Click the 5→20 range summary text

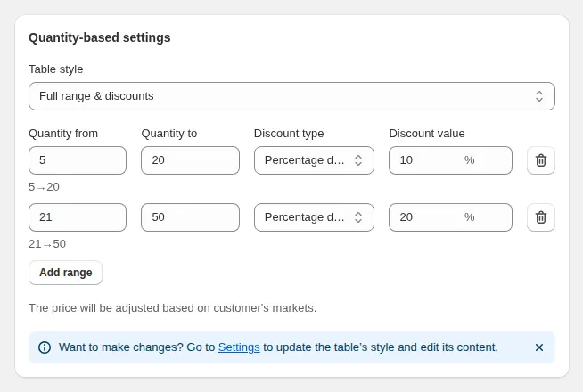coord(44,187)
